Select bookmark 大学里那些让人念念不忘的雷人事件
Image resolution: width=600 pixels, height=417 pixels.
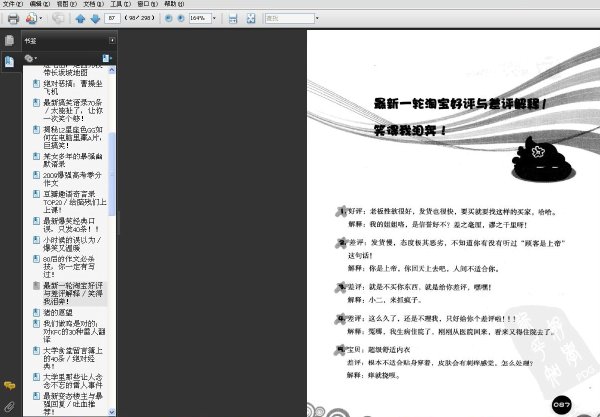pyautogui.click(x=73, y=381)
